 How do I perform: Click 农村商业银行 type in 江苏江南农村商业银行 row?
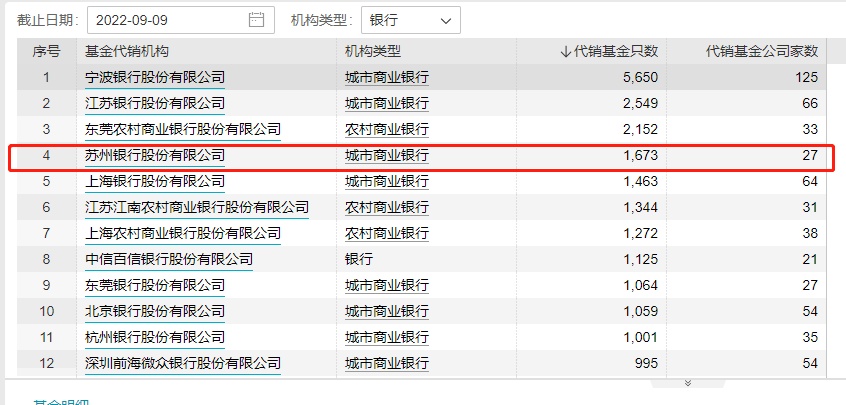387,208
